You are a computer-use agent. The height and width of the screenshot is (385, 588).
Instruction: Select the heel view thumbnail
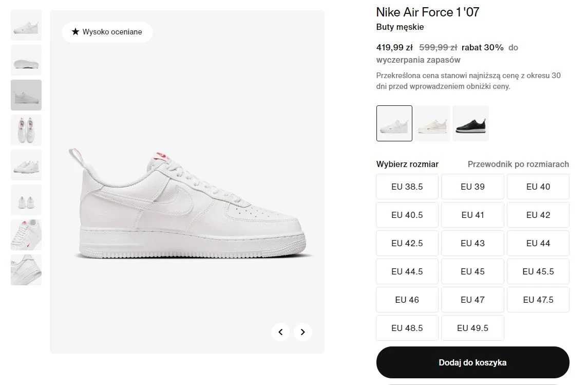click(x=26, y=199)
